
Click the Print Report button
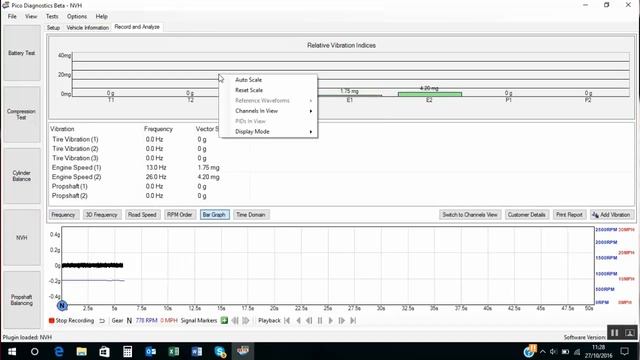pos(569,215)
